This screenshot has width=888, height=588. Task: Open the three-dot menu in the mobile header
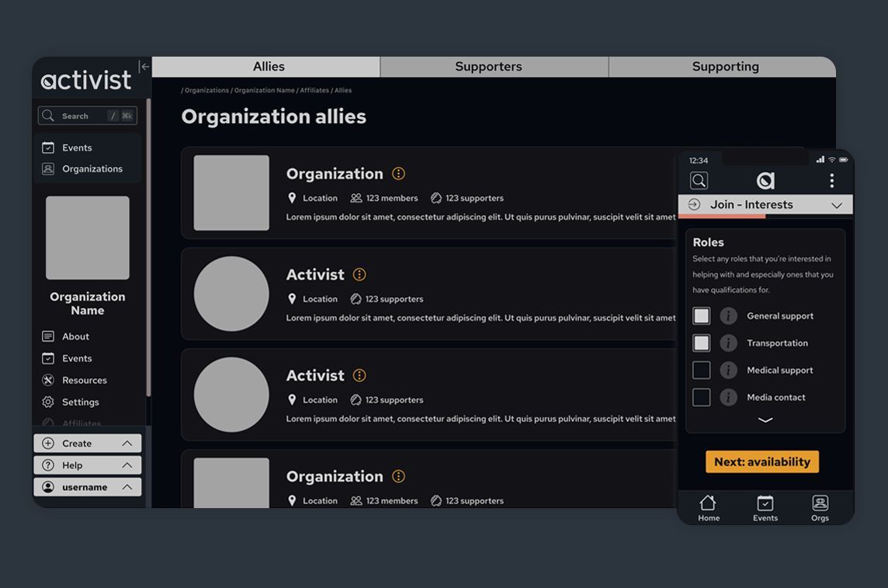coord(831,181)
